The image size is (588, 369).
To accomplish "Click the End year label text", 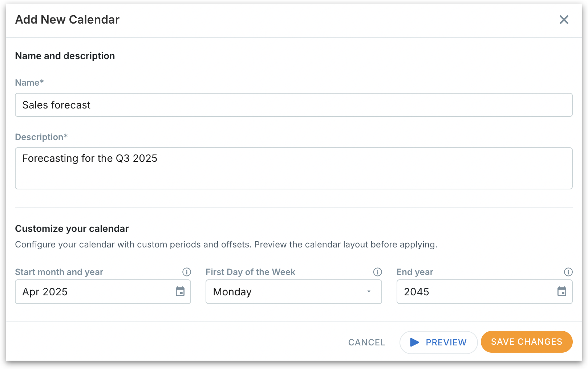I will pyautogui.click(x=415, y=272).
